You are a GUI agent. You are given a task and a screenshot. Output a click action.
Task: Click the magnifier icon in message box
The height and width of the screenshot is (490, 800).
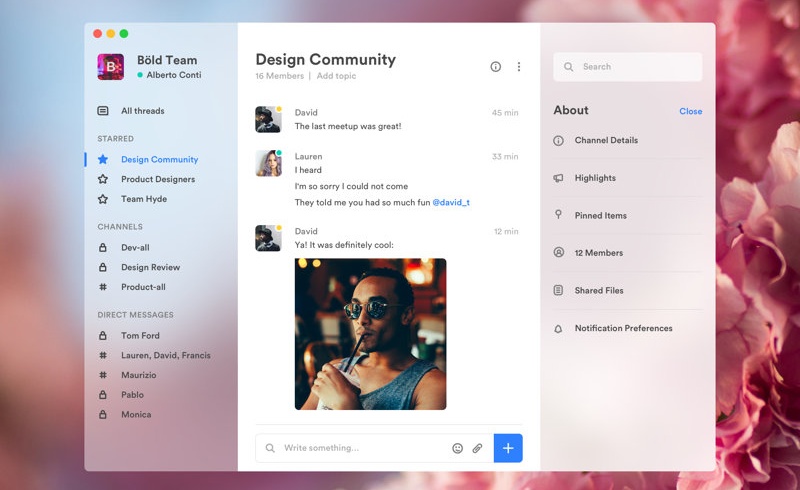pyautogui.click(x=270, y=448)
